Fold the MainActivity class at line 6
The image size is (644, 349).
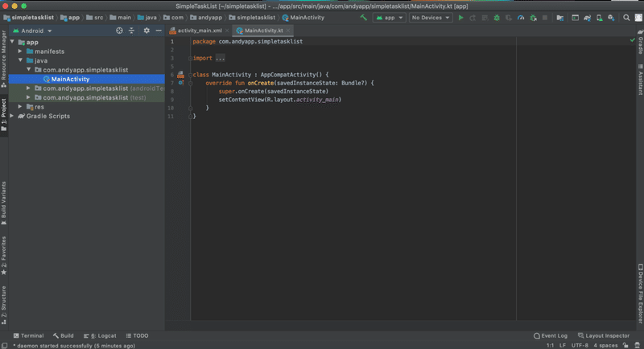point(190,75)
